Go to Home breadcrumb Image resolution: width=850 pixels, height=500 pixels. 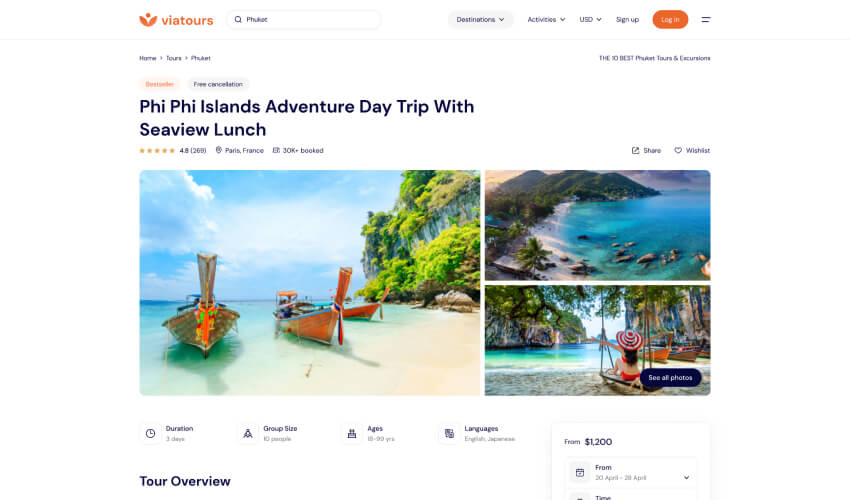[x=147, y=58]
